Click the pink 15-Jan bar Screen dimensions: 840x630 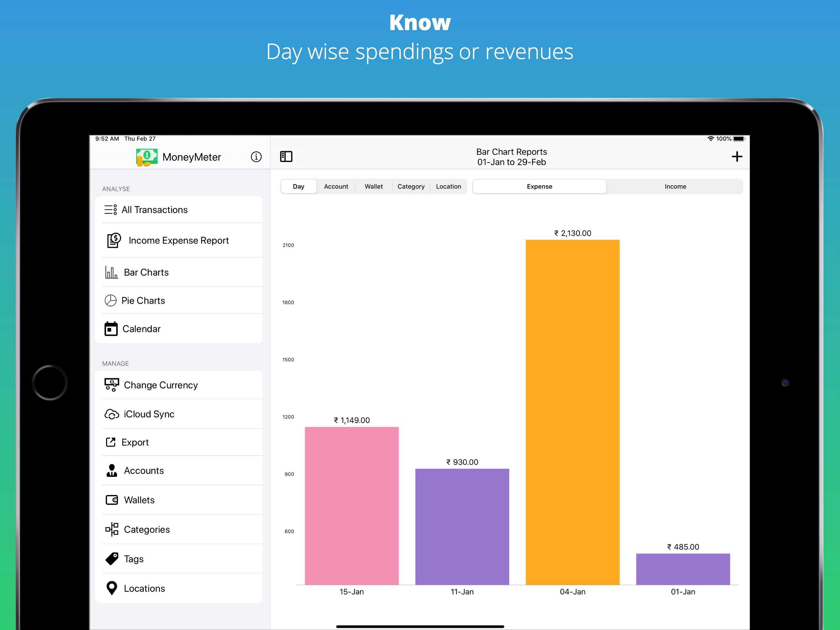351,505
